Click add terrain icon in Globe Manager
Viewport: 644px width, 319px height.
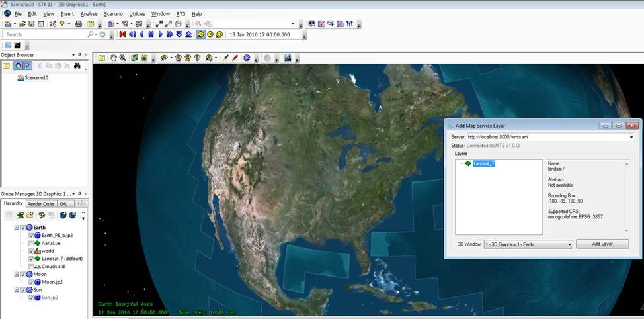click(20, 215)
